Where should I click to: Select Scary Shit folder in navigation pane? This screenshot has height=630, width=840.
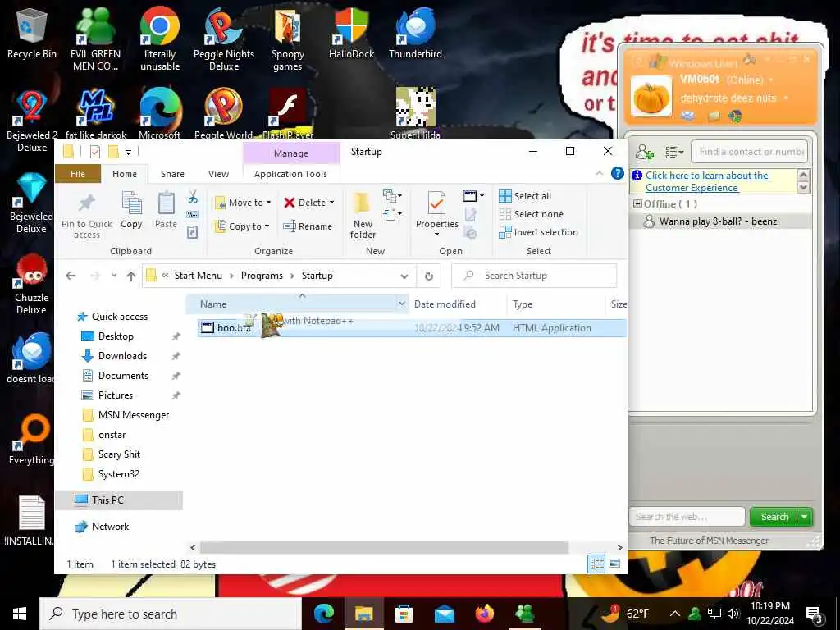119,454
